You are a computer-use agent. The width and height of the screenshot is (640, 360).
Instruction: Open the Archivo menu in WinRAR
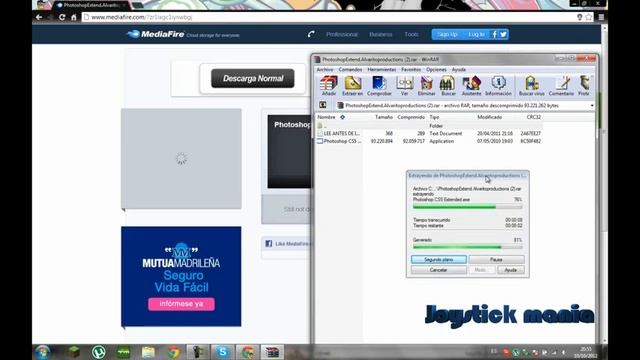(325, 70)
